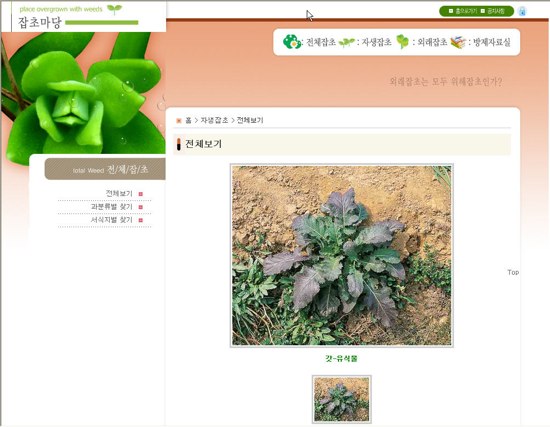This screenshot has height=427, width=550.
Task: Open the 방제자료실 top menu
Action: [492, 42]
